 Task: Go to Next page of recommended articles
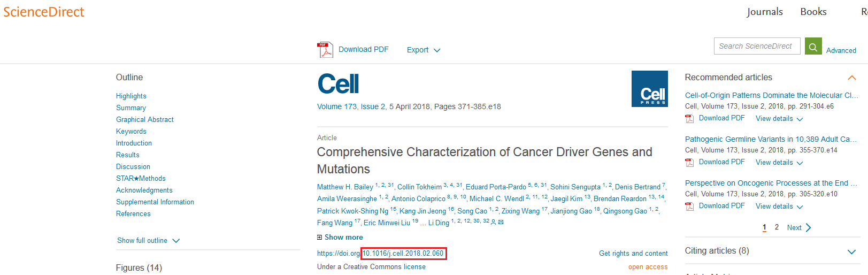click(799, 227)
